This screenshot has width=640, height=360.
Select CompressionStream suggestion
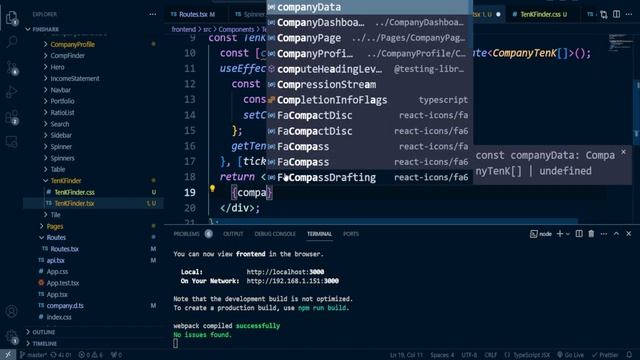click(369, 84)
